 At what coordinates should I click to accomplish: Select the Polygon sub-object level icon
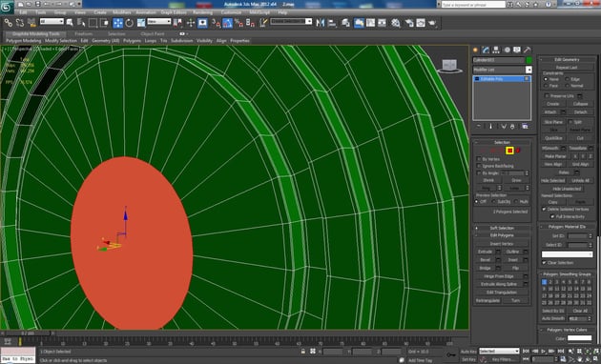tap(509, 151)
